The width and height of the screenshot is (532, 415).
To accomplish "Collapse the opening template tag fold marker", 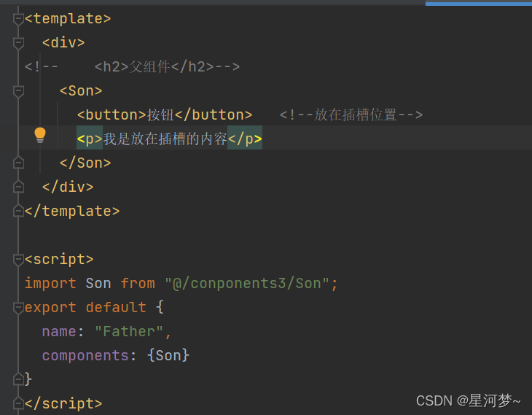I will click(x=19, y=19).
